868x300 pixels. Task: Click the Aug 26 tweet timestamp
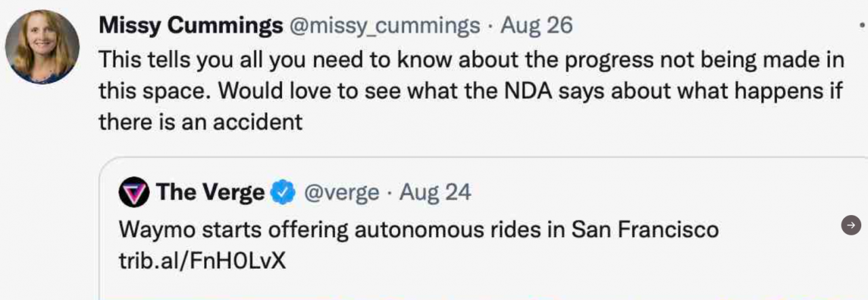[536, 26]
